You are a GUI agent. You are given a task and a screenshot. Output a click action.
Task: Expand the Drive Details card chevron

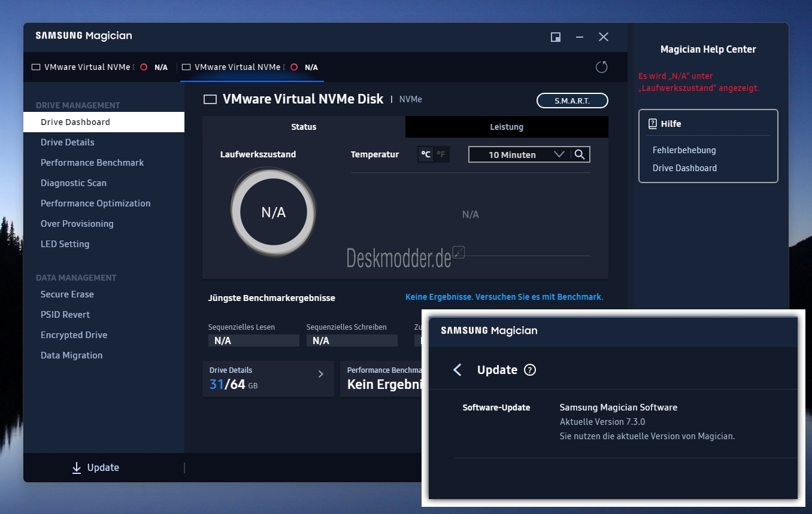point(321,374)
